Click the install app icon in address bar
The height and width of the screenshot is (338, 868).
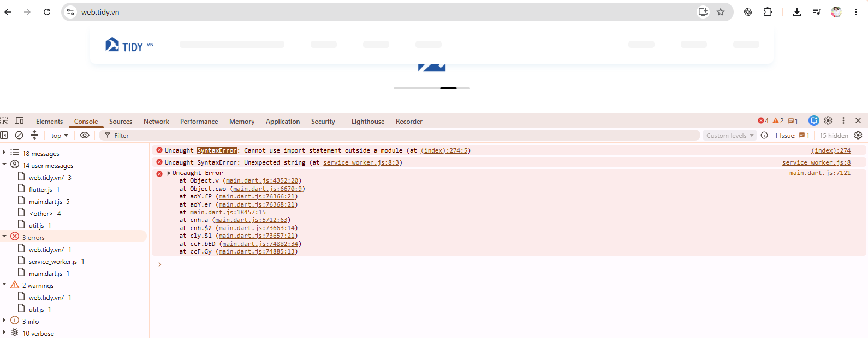703,12
